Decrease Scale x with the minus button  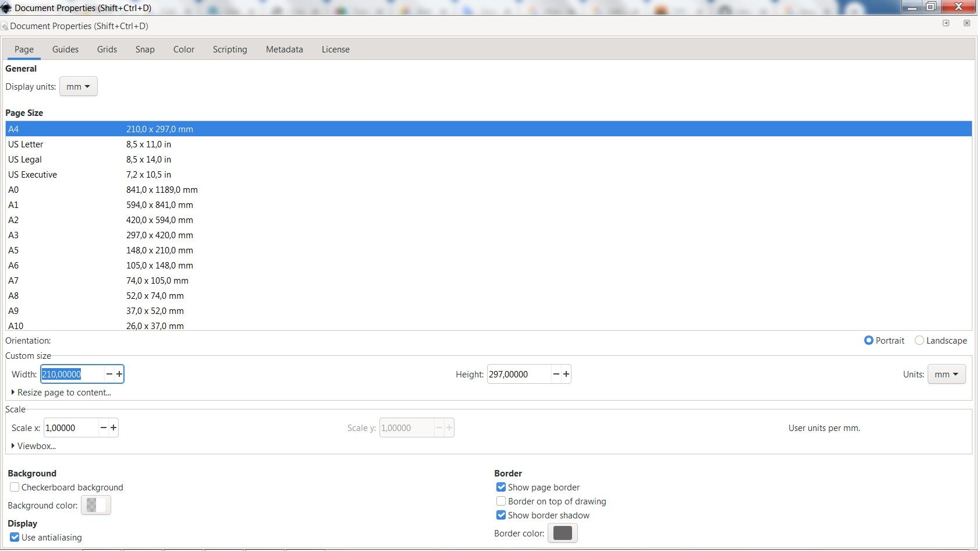[103, 428]
